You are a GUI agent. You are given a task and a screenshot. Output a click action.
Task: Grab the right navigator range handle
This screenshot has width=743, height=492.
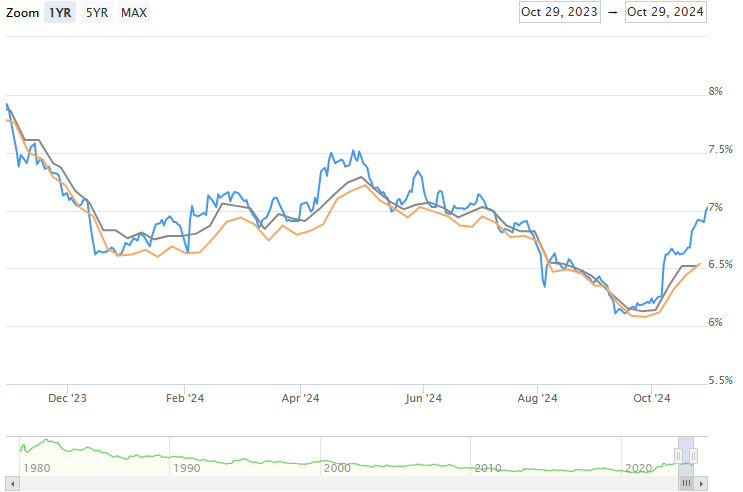point(693,456)
